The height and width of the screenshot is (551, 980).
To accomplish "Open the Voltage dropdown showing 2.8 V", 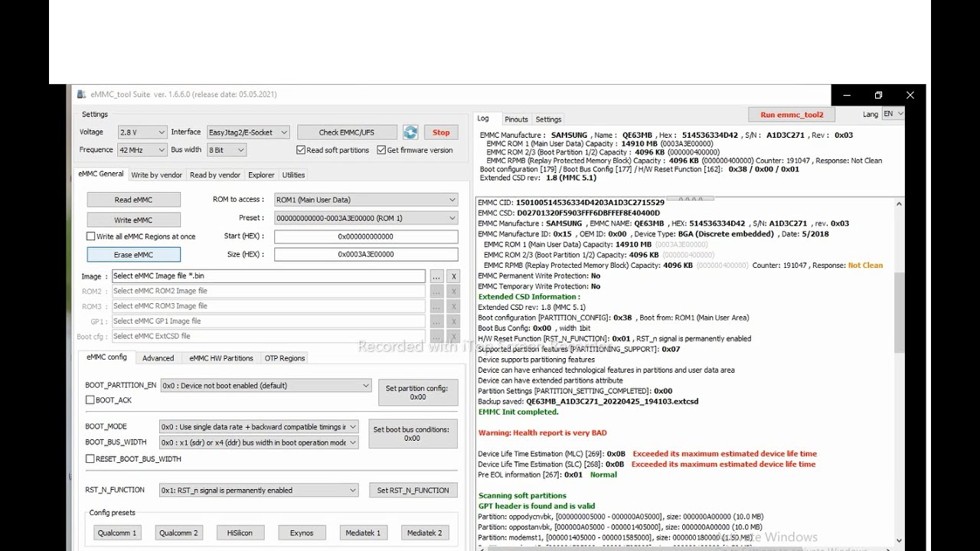I will [x=142, y=132].
